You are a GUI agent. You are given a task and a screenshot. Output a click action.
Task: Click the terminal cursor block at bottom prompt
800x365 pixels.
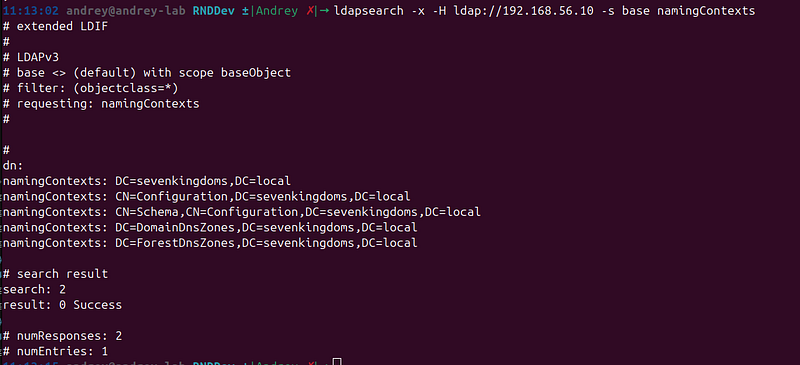(337, 362)
